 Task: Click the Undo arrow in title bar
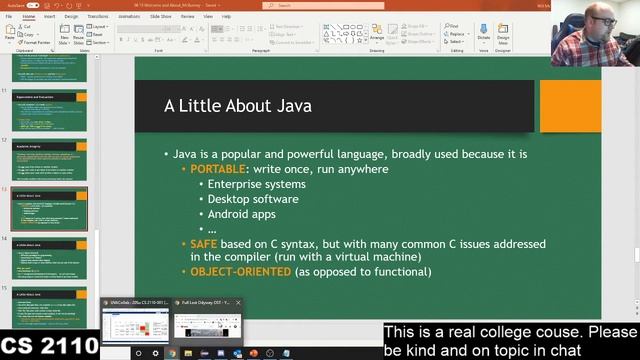57,6
